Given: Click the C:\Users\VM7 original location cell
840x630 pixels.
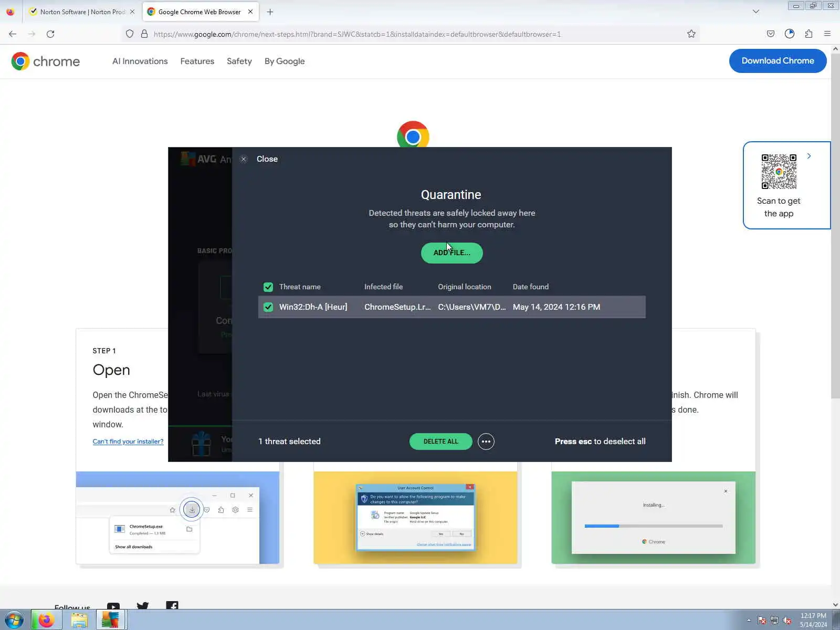Looking at the screenshot, I should pos(472,307).
